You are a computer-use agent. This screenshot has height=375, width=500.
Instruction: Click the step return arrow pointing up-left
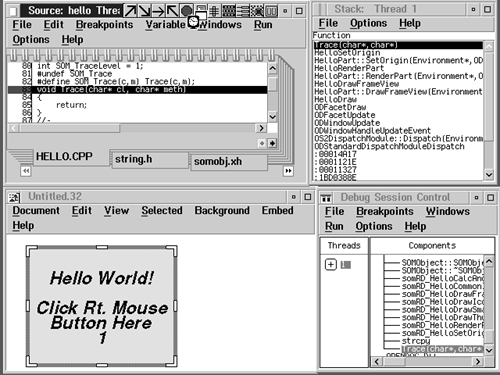172,11
